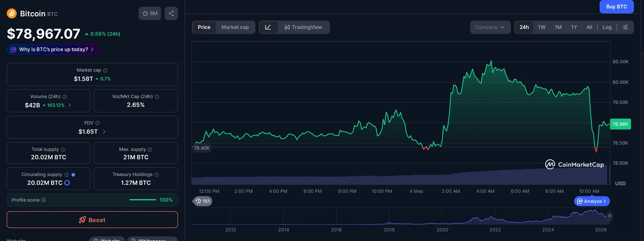The width and height of the screenshot is (644, 241).
Task: Open info icon next to Market cap
Action: coord(105,70)
